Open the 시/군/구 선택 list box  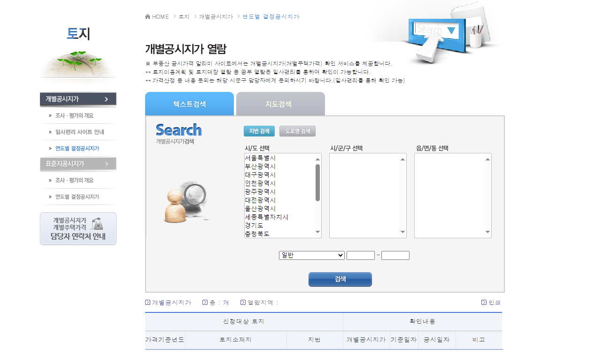point(367,195)
